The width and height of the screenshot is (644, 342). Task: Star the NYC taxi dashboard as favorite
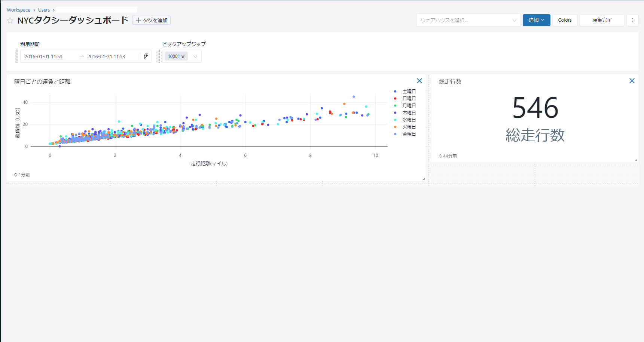pos(10,21)
